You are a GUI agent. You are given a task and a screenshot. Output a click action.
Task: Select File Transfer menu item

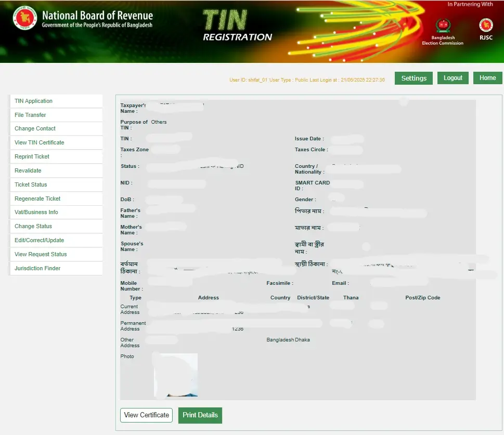31,115
